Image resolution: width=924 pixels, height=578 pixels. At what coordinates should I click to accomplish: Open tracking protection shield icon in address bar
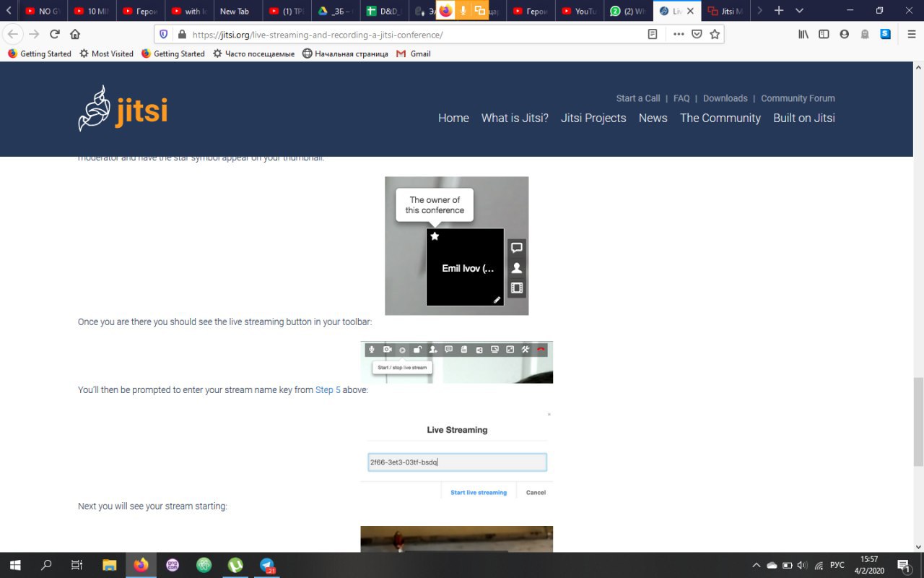click(163, 34)
